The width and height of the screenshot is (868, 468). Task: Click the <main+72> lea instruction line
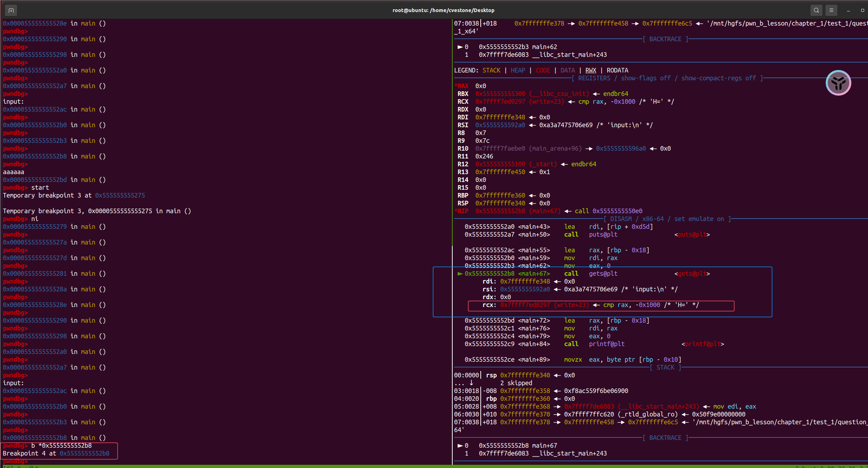click(x=557, y=321)
